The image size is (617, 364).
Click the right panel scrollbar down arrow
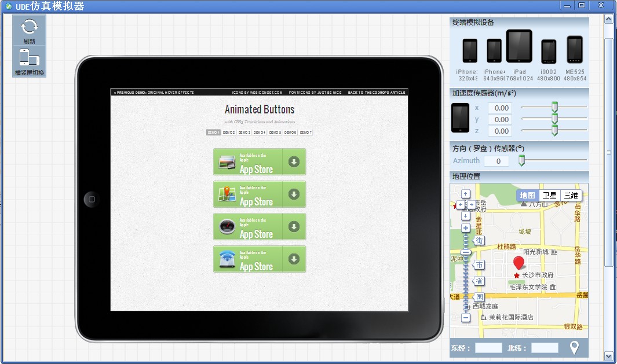click(x=609, y=356)
